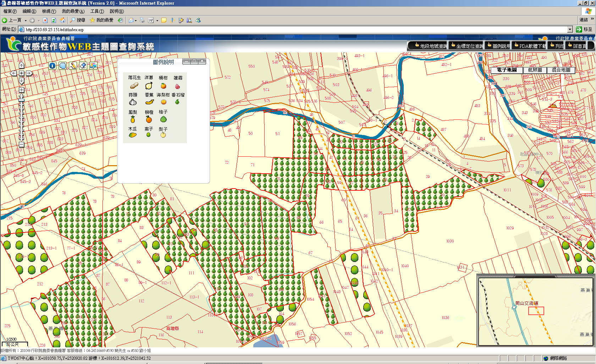The height and width of the screenshot is (364, 596).
Task: Select the 電子地圖 map mode
Action: (x=507, y=70)
